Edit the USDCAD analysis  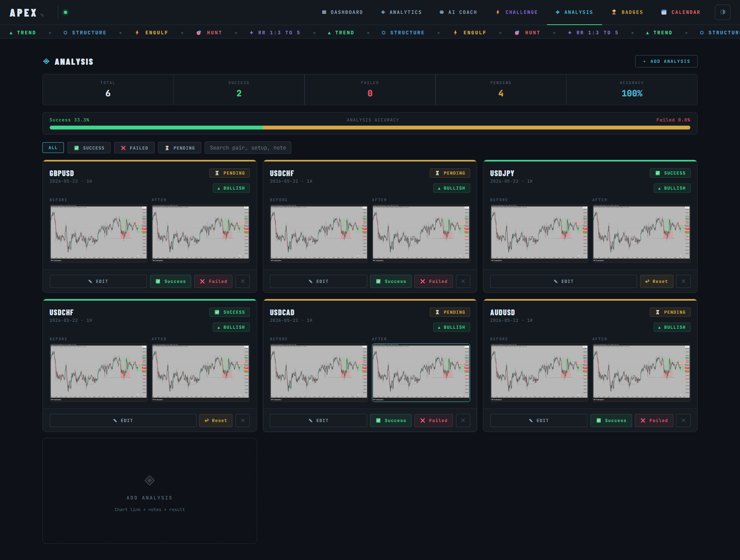(x=318, y=420)
